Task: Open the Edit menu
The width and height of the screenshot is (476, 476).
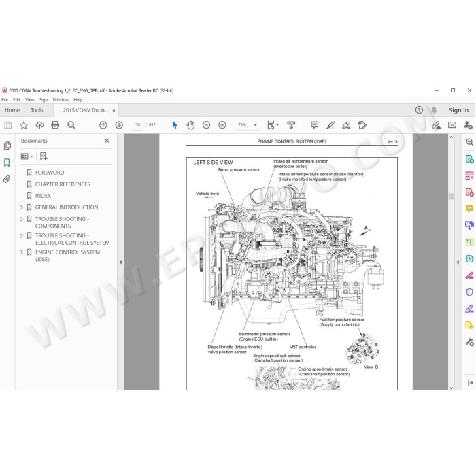Action: click(16, 99)
